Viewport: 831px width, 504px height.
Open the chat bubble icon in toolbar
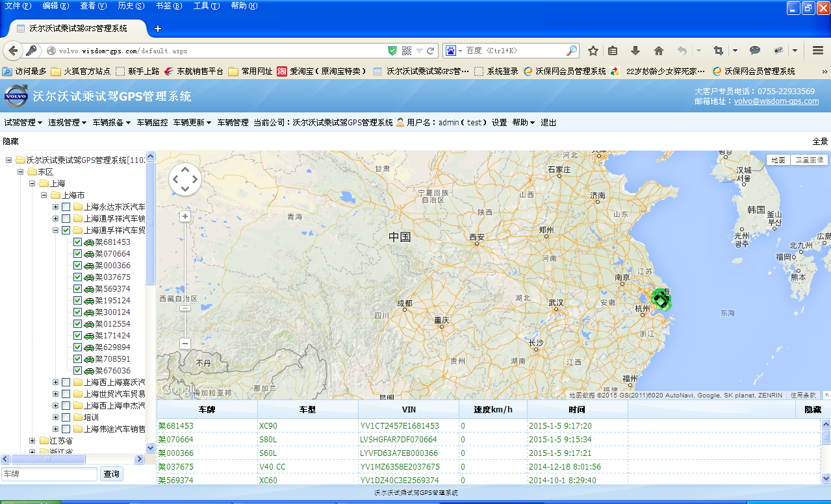755,51
